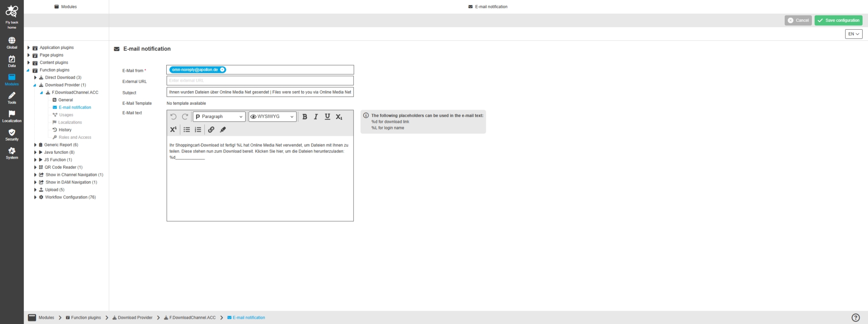Go to Download Provider breadcrumb
This screenshot has width=868, height=324.
coord(132,318)
